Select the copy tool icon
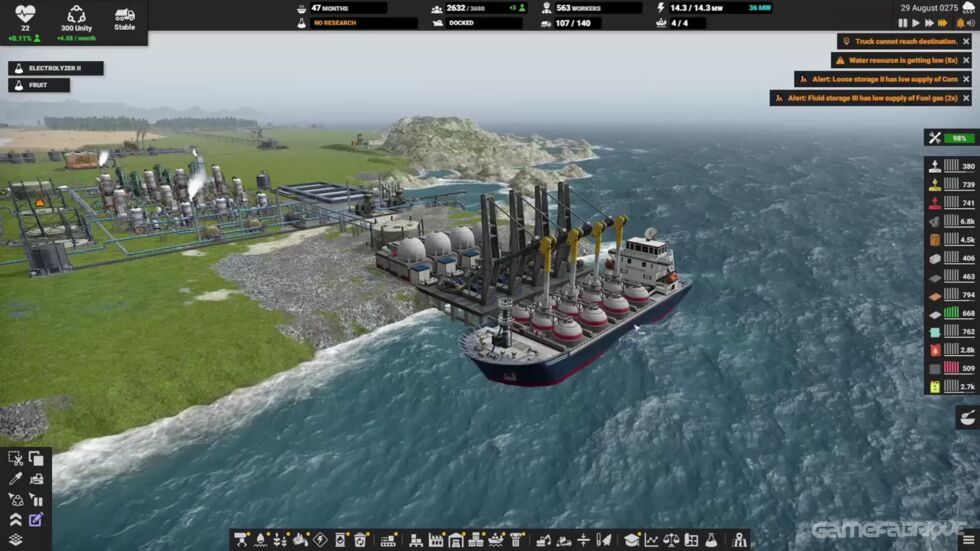Screen dimensions: 980x551 click(x=36, y=459)
